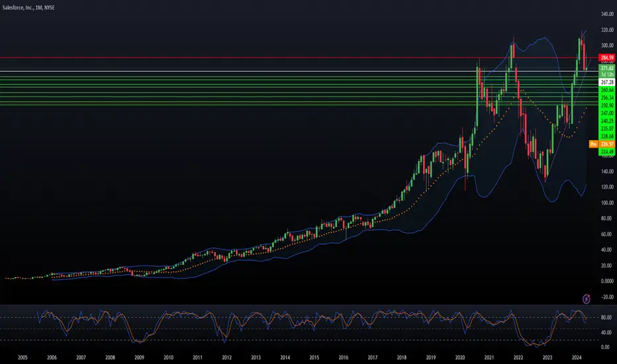Viewport: 617px width, 364px height.
Task: Select the red 284.59 price label
Action: point(607,58)
